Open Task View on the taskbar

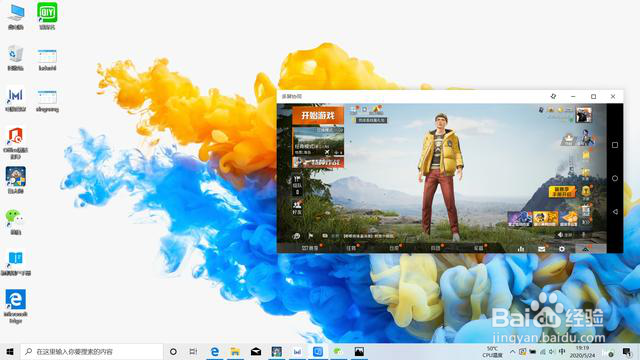[193, 351]
